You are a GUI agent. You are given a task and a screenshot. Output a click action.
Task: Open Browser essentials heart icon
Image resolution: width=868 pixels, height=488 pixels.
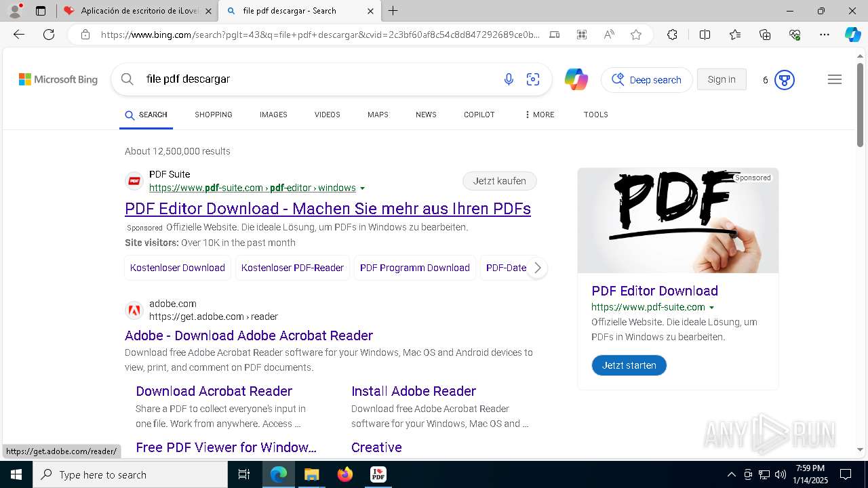795,35
